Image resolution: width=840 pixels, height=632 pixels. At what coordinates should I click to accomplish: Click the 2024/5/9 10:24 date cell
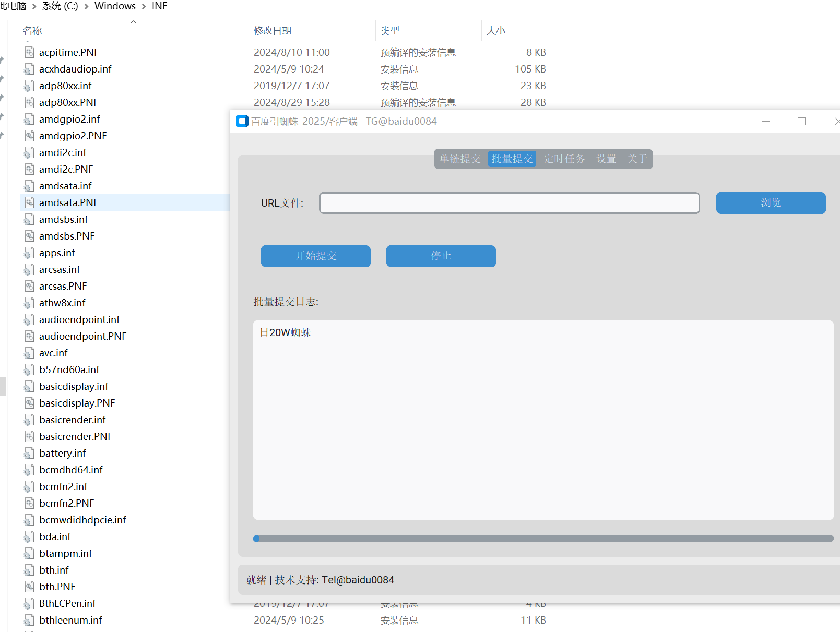point(289,69)
